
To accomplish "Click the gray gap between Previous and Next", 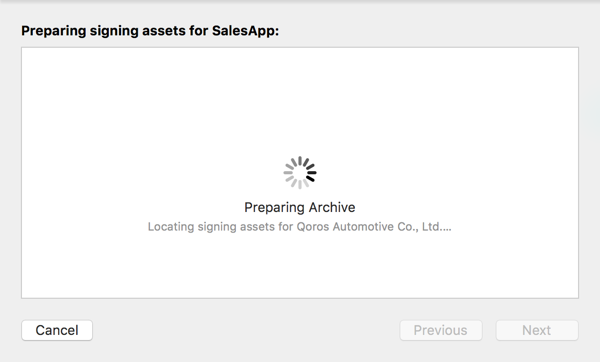I will click(x=489, y=330).
